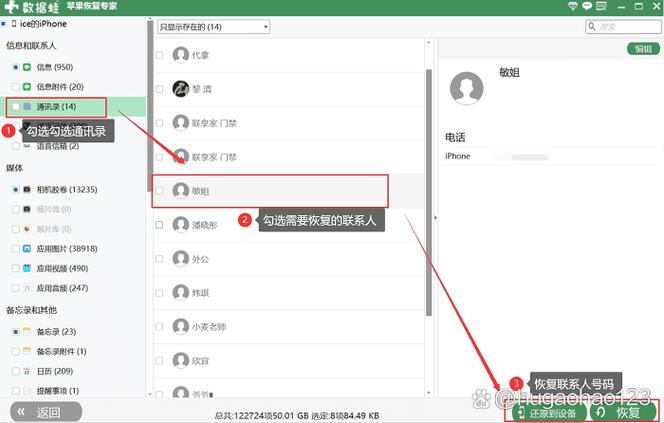Click the 语音信箱 (2) voicemail icon
This screenshot has width=664, height=423.
pyautogui.click(x=27, y=146)
